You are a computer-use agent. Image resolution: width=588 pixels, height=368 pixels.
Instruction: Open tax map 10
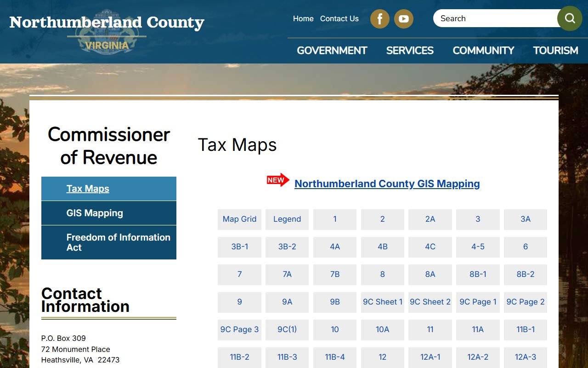[335, 330]
